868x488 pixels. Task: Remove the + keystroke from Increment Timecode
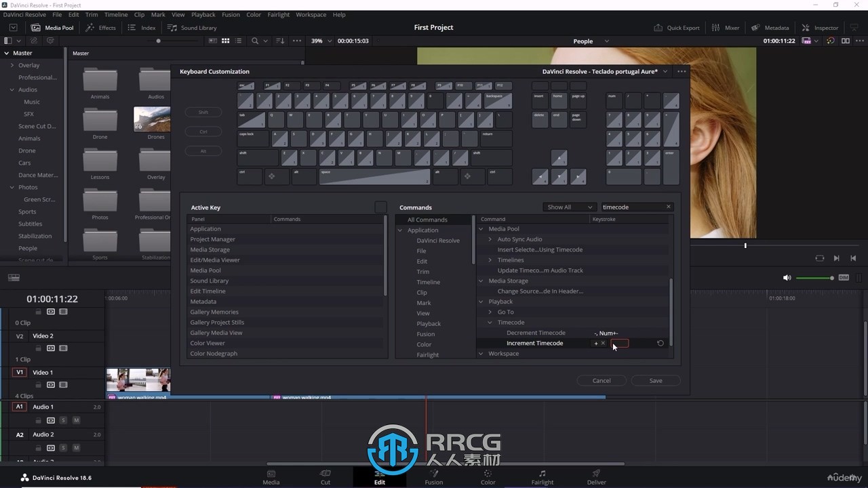[x=603, y=344]
